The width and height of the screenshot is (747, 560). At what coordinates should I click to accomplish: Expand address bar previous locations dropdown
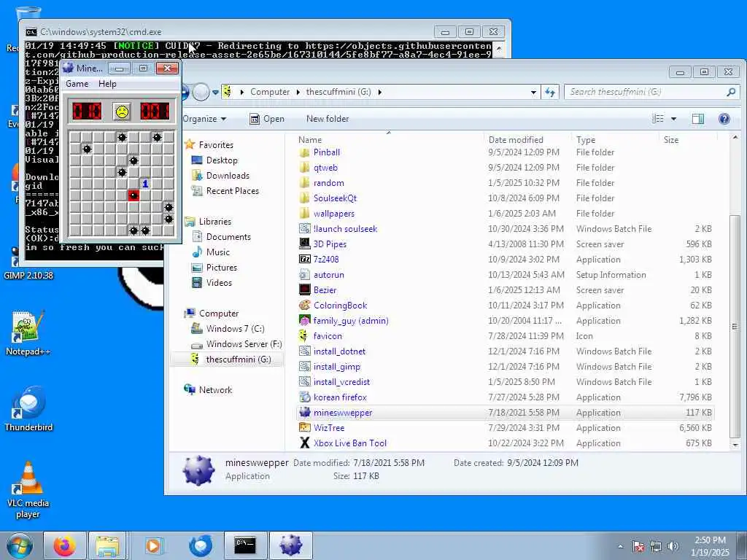[533, 93]
